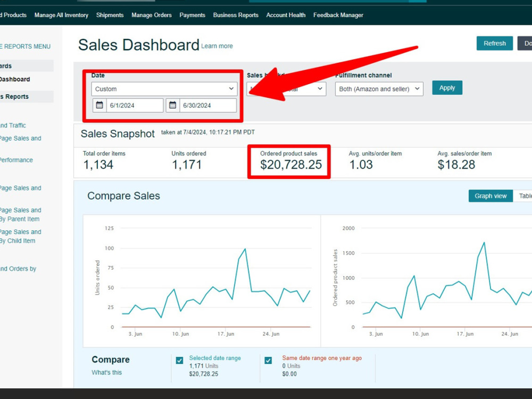
Task: Click the snapshot timestamp text
Action: [207, 132]
